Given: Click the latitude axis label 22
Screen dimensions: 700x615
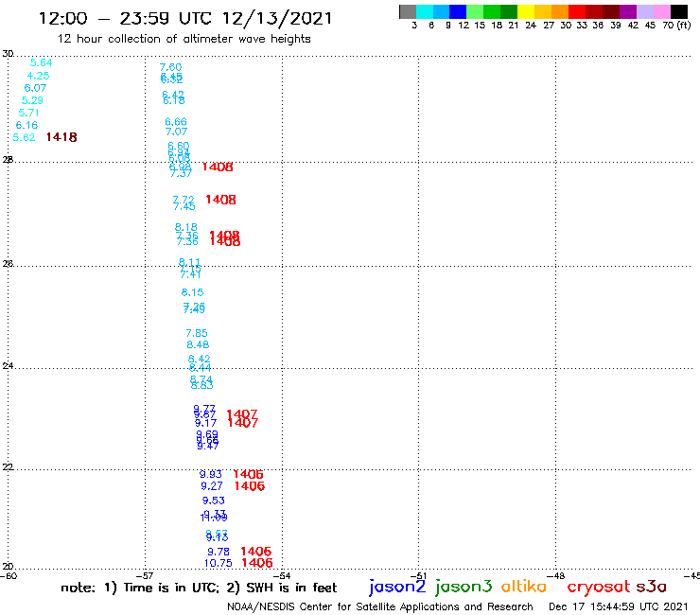Looking at the screenshot, I should pyautogui.click(x=8, y=467).
